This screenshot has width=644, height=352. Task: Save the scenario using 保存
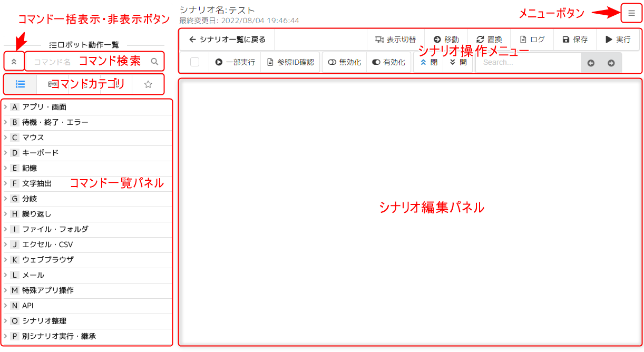click(574, 40)
